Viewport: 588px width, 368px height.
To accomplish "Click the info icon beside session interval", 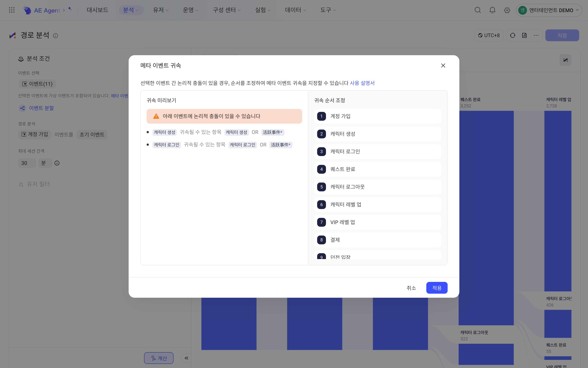I will click(57, 163).
